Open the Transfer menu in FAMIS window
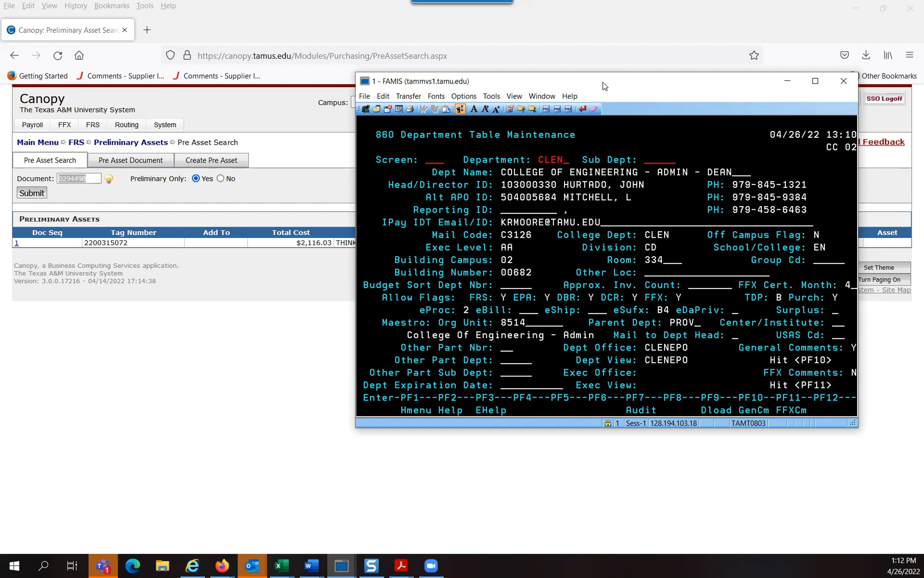This screenshot has width=924, height=578. pyautogui.click(x=408, y=96)
